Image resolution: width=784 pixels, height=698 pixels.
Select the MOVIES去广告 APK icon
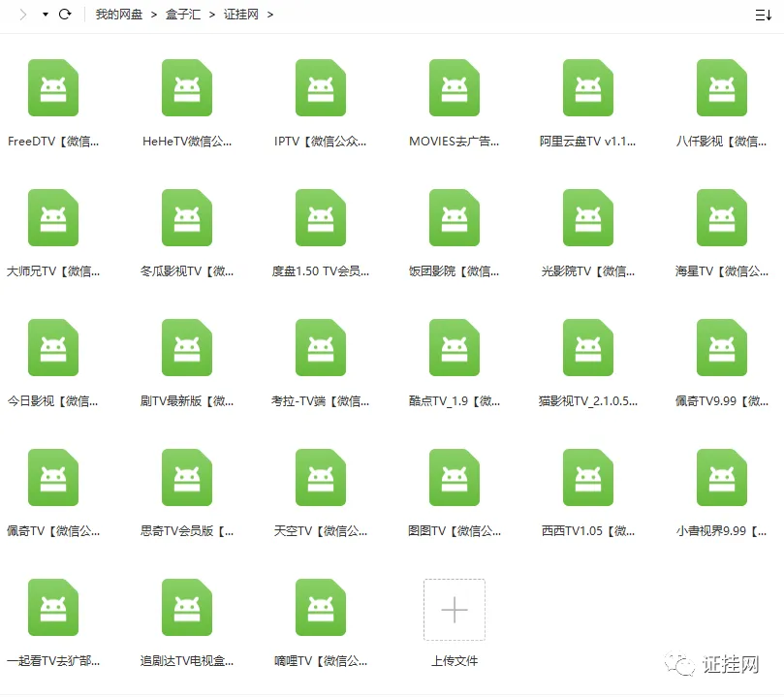point(455,87)
